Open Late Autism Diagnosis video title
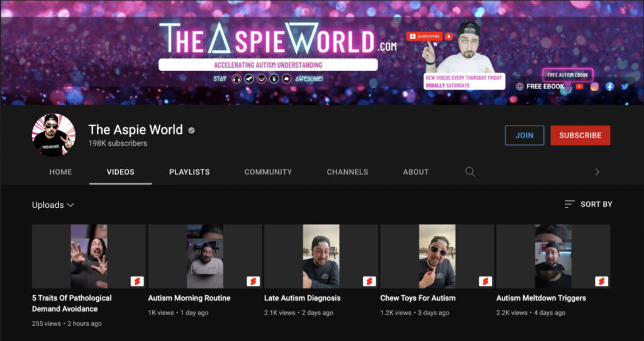Screen dimensions: 644x341 tap(303, 298)
